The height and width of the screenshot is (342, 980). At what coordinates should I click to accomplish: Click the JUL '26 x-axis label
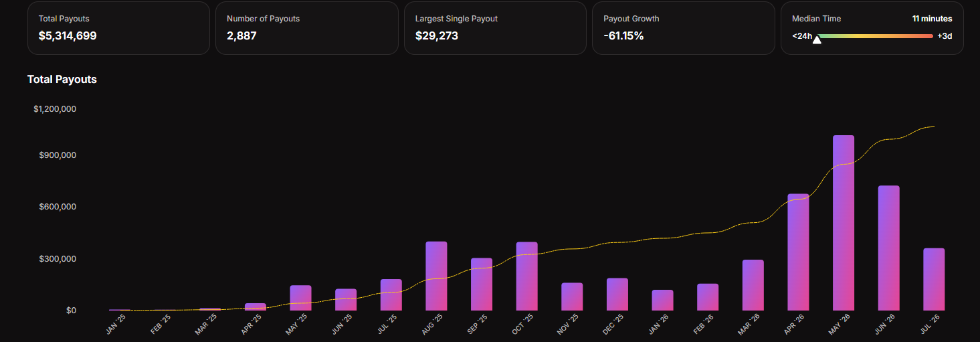(x=930, y=325)
